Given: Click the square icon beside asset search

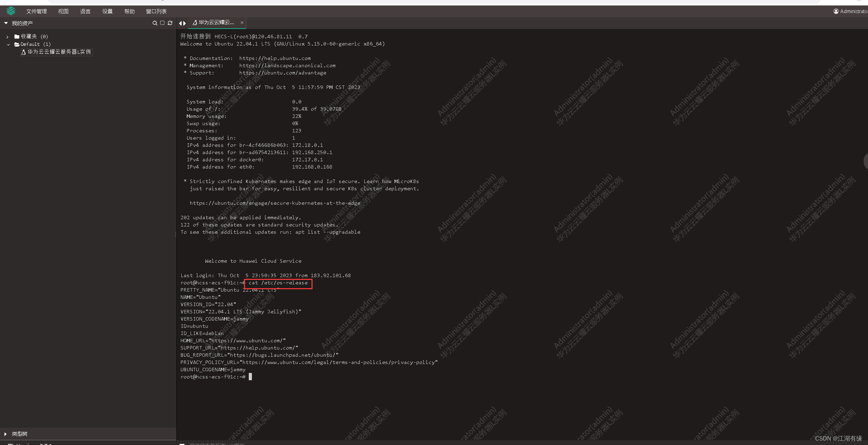Looking at the screenshot, I should (x=162, y=23).
